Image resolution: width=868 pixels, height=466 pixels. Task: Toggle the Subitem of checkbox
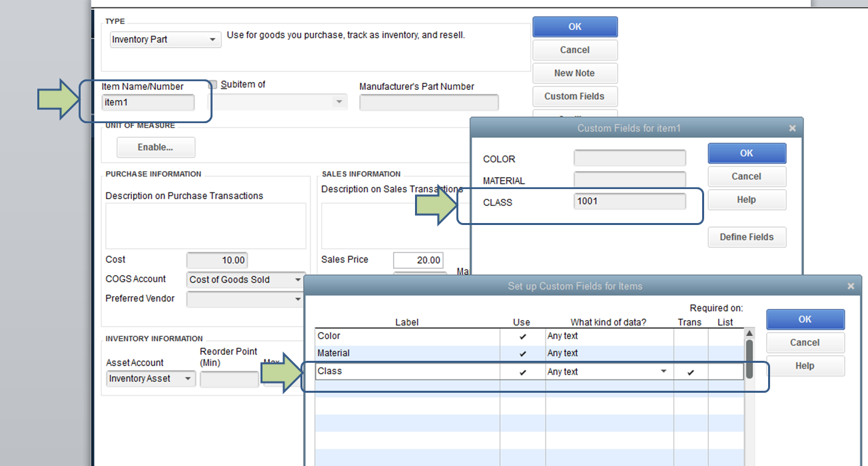click(x=213, y=85)
